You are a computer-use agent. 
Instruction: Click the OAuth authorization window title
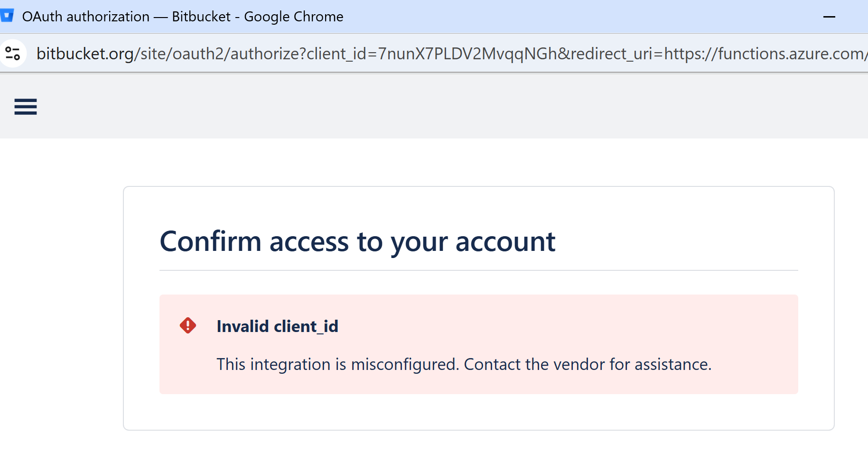(x=182, y=16)
